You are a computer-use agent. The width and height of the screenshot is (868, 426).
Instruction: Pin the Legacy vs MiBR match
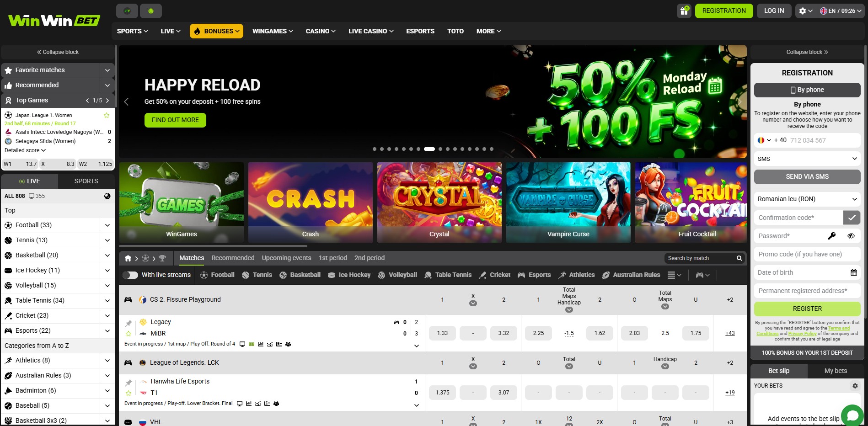coord(129,323)
